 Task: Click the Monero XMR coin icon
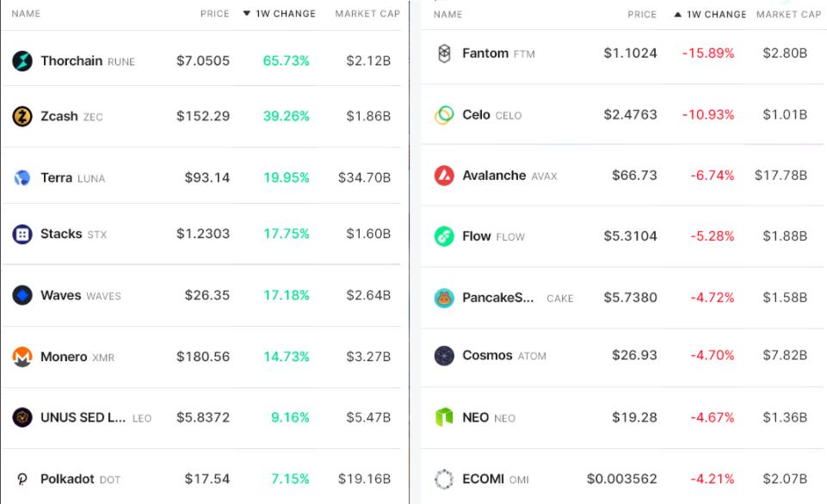click(x=22, y=357)
